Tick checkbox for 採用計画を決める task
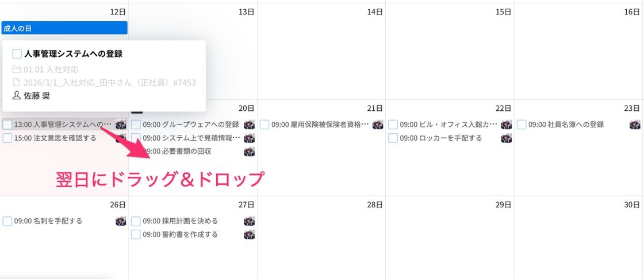 tap(136, 221)
